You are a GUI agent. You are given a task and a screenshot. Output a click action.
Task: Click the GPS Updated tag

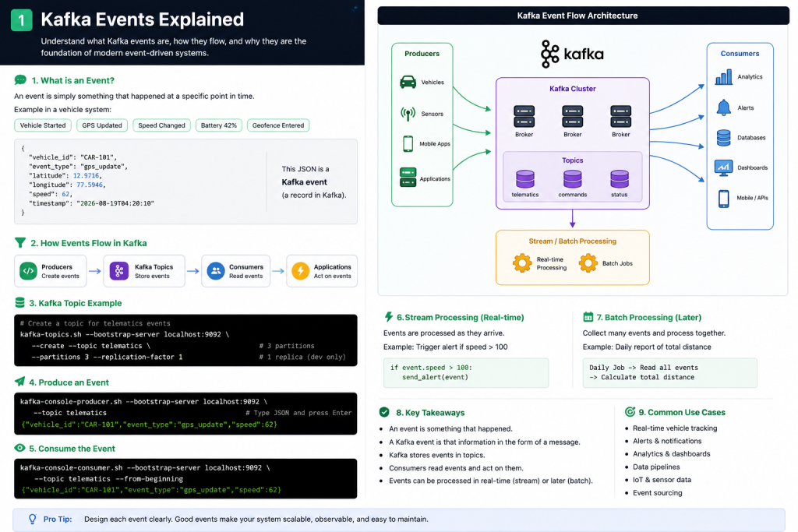coord(102,125)
